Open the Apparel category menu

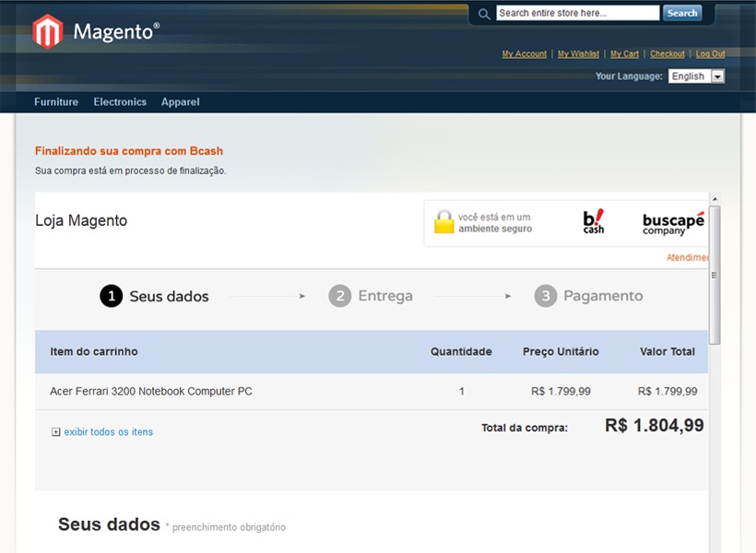181,102
